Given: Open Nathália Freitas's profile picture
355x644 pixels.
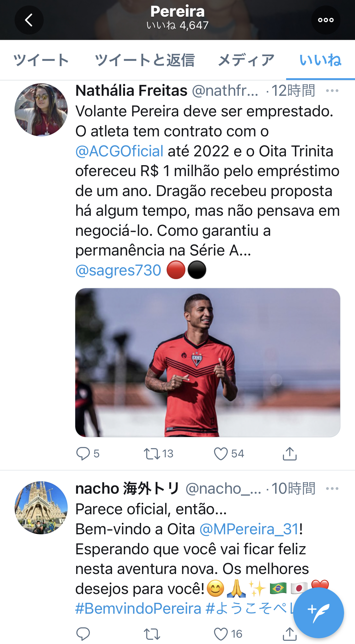Looking at the screenshot, I should pyautogui.click(x=41, y=110).
